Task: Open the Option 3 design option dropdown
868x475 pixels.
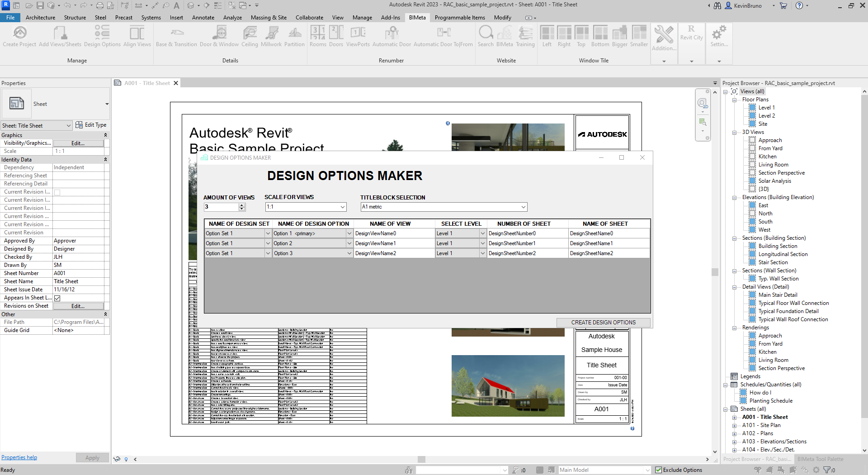Action: click(x=349, y=253)
